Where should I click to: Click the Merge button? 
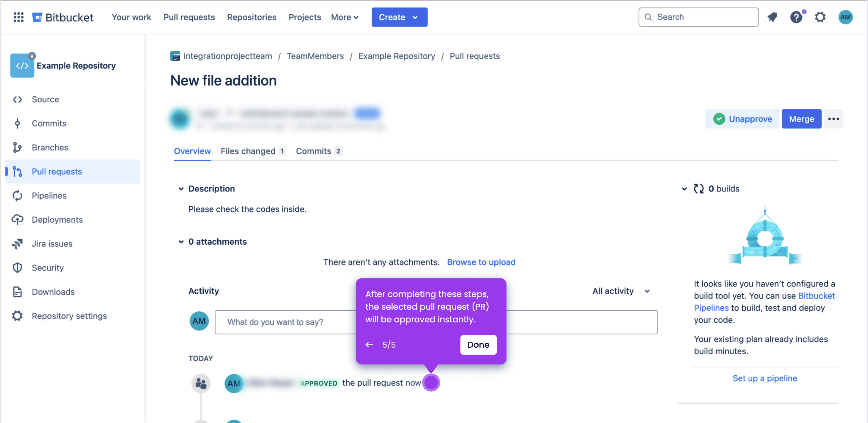pyautogui.click(x=801, y=119)
